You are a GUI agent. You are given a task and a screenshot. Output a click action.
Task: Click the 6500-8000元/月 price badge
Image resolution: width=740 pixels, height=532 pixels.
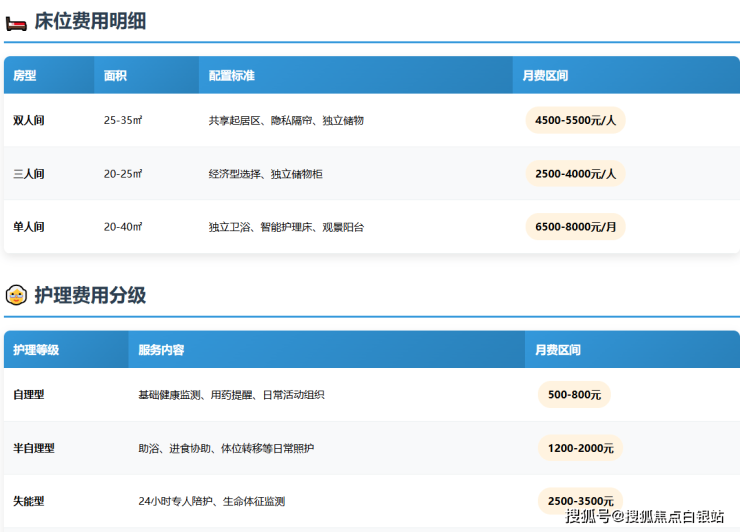click(x=575, y=227)
